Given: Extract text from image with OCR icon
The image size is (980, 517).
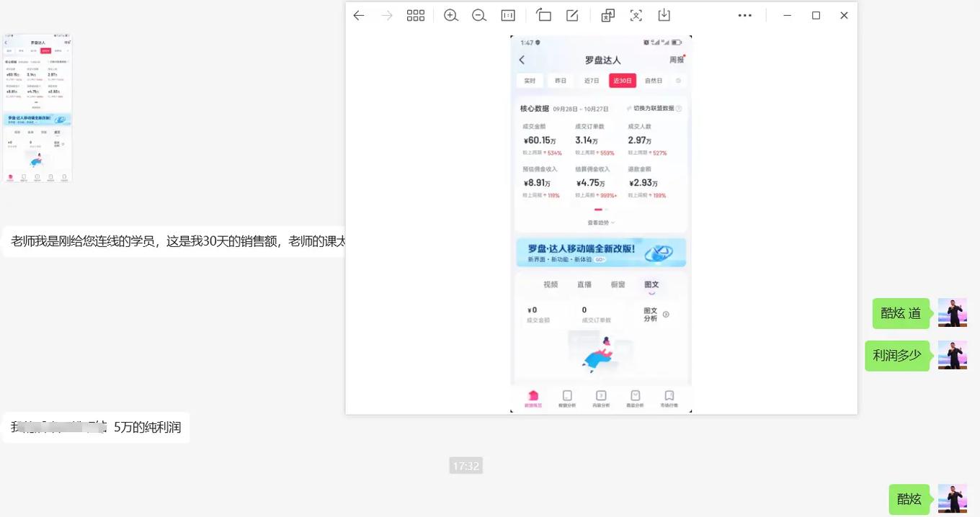Looking at the screenshot, I should (636, 15).
